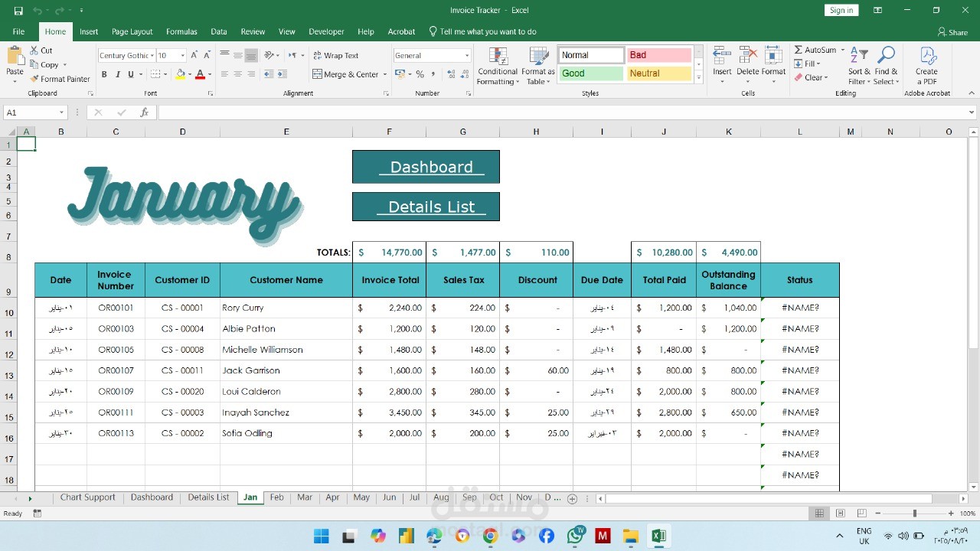
Task: Click the Find & Select magnifier icon
Action: pos(886,56)
